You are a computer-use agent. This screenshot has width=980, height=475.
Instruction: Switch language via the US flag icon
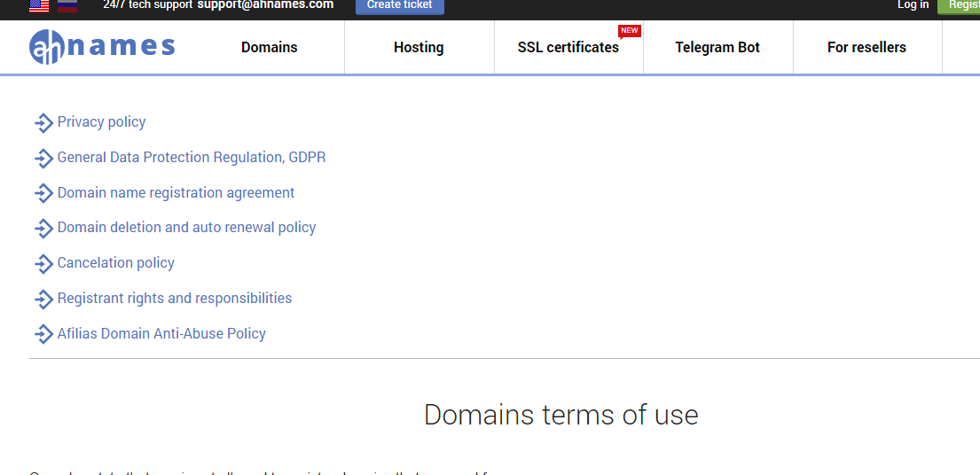(39, 5)
